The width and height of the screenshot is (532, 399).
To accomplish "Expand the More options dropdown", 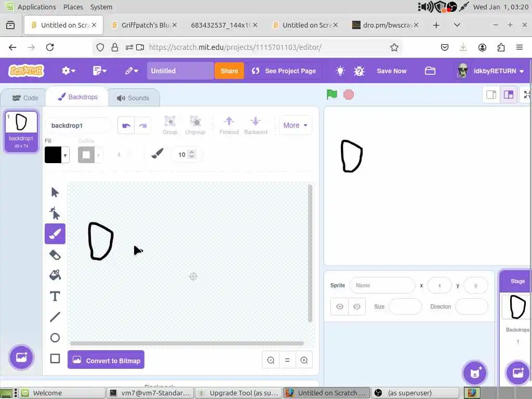I will [x=296, y=125].
